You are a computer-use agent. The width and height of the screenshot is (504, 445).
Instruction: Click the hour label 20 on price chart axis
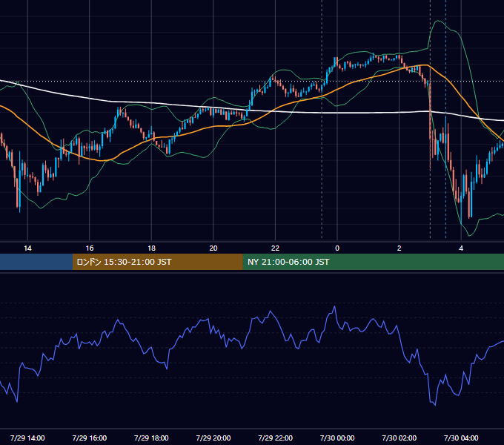tap(213, 248)
